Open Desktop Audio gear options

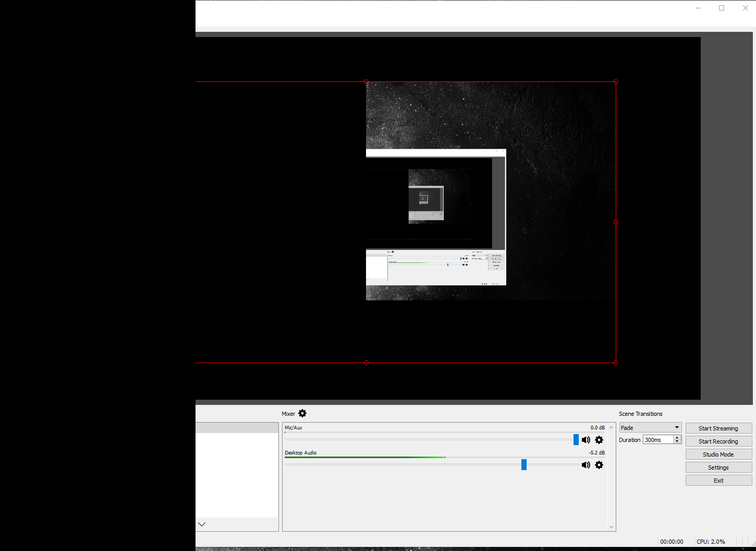(x=599, y=465)
